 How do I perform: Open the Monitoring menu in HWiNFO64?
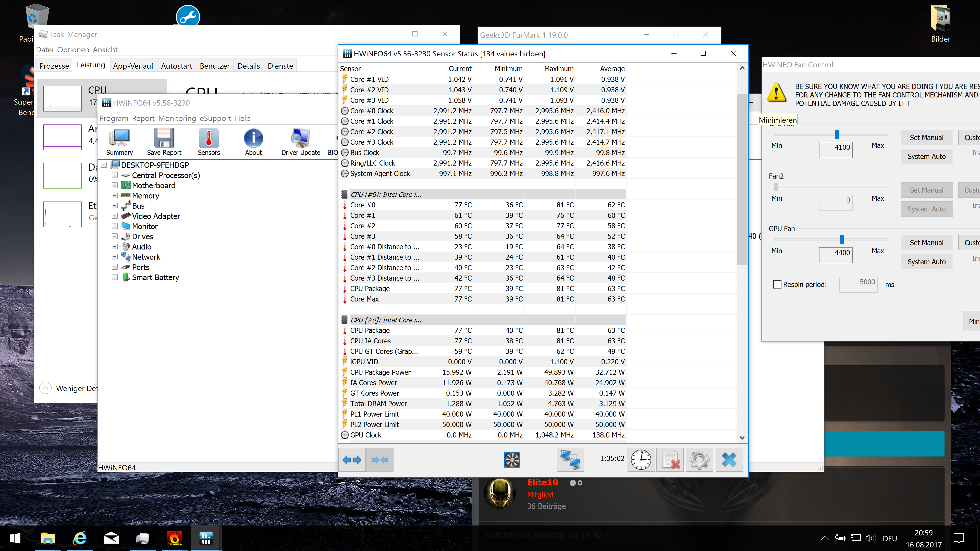177,118
